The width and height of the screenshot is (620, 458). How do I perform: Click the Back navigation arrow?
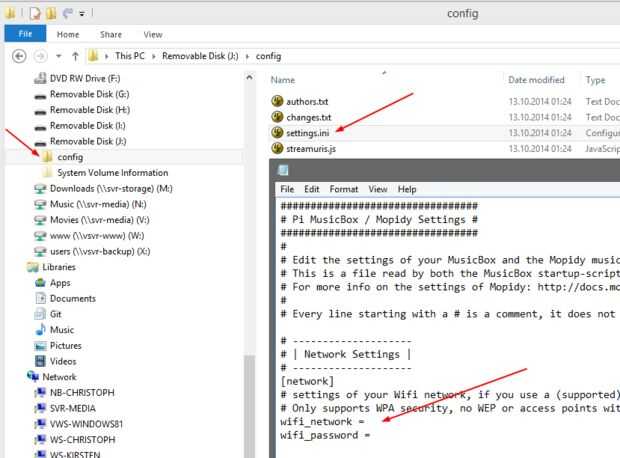coord(18,56)
